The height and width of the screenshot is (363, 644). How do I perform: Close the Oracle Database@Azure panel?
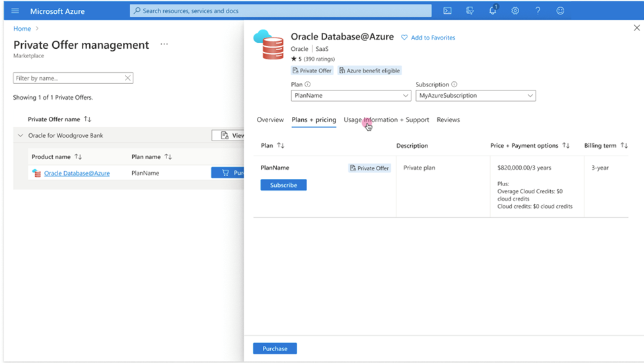pos(637,28)
